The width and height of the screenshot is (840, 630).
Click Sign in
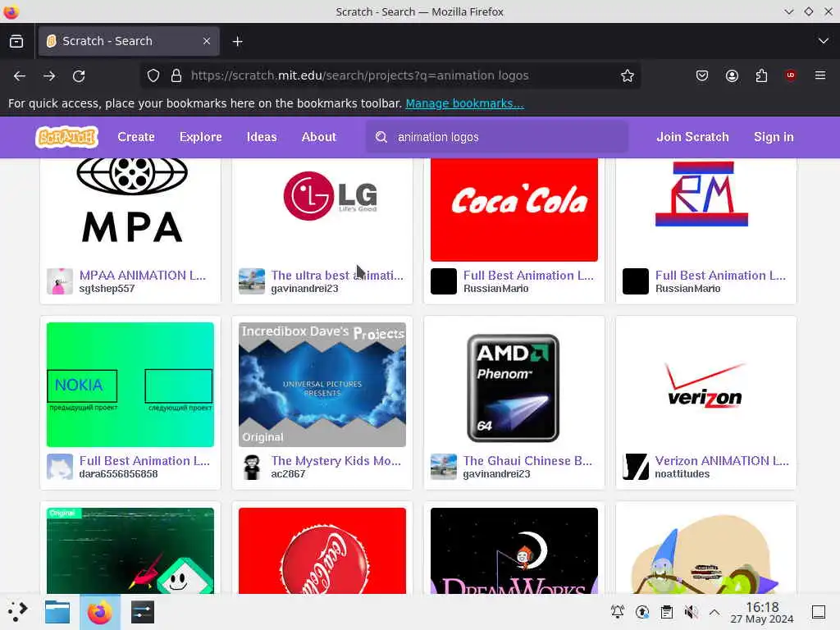(774, 137)
